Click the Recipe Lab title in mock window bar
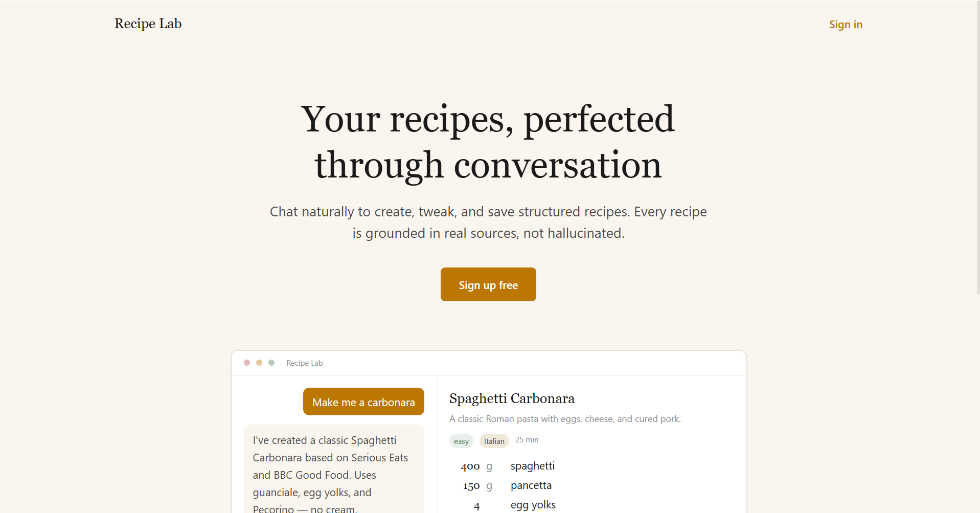Viewport: 980px width, 513px height. [x=304, y=363]
